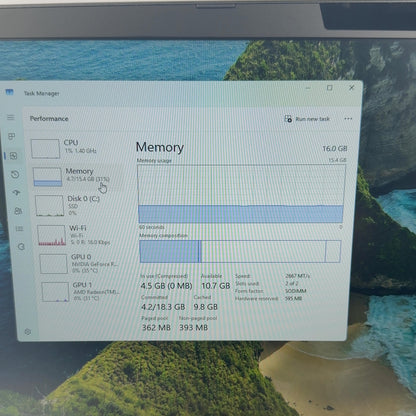Image resolution: width=416 pixels, height=416 pixels.
Task: Open the Users page sidebar icon
Action: pyautogui.click(x=18, y=211)
